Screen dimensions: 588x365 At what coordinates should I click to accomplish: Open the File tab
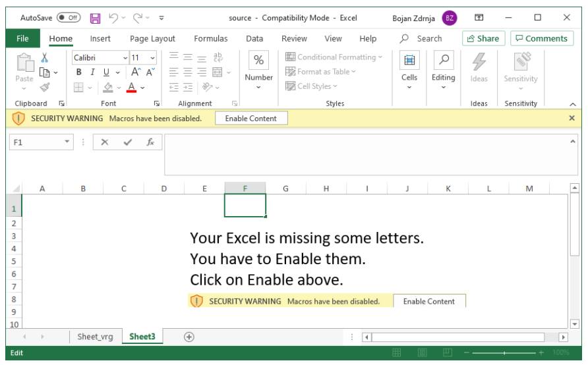(22, 39)
